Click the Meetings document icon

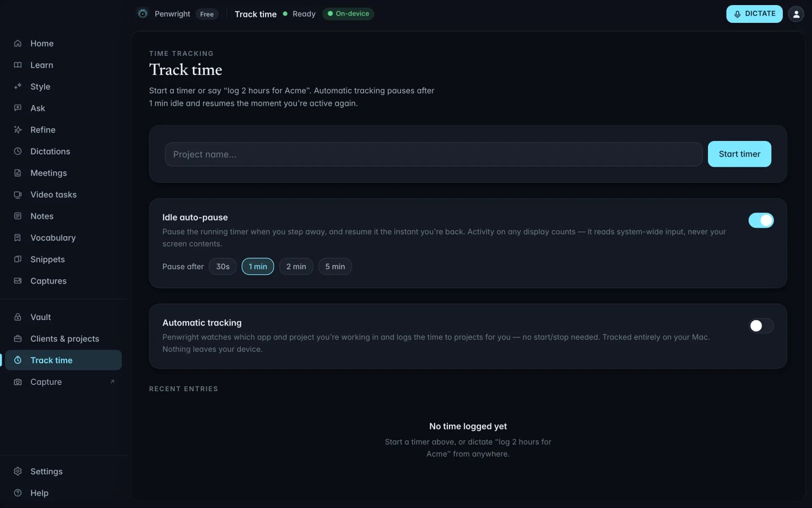[x=18, y=173]
